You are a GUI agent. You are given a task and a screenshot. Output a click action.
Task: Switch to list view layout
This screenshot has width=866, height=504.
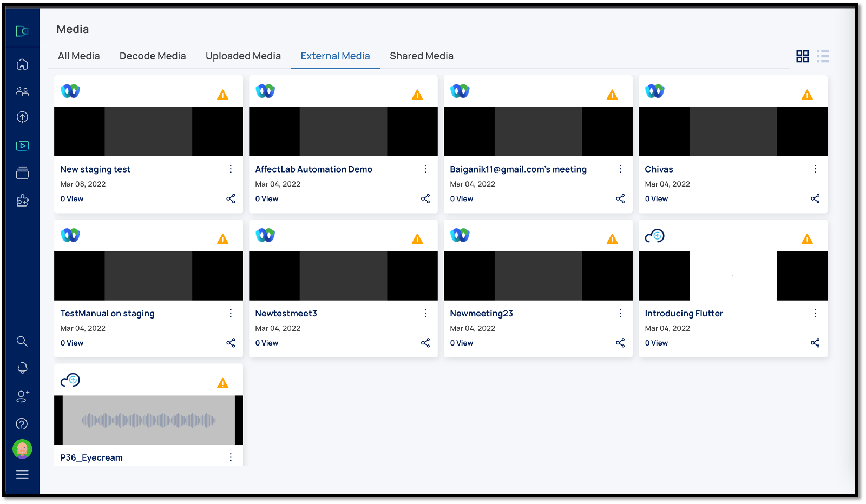(x=823, y=56)
